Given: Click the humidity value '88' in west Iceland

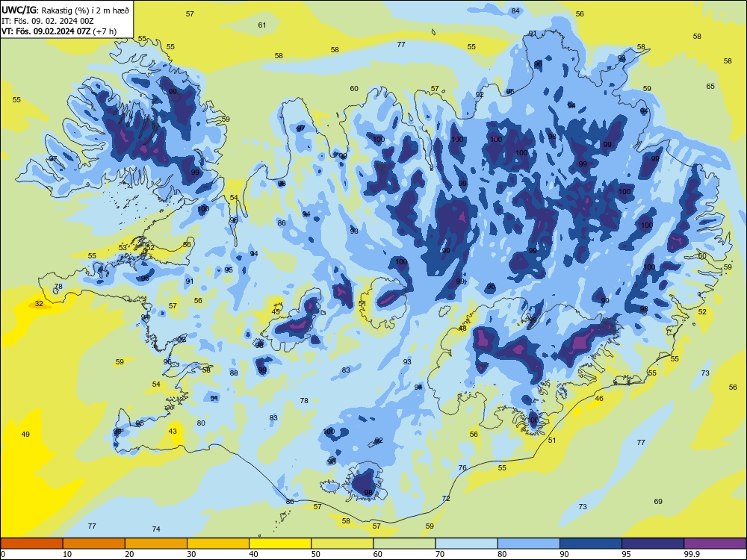Looking at the screenshot, I should click(233, 373).
